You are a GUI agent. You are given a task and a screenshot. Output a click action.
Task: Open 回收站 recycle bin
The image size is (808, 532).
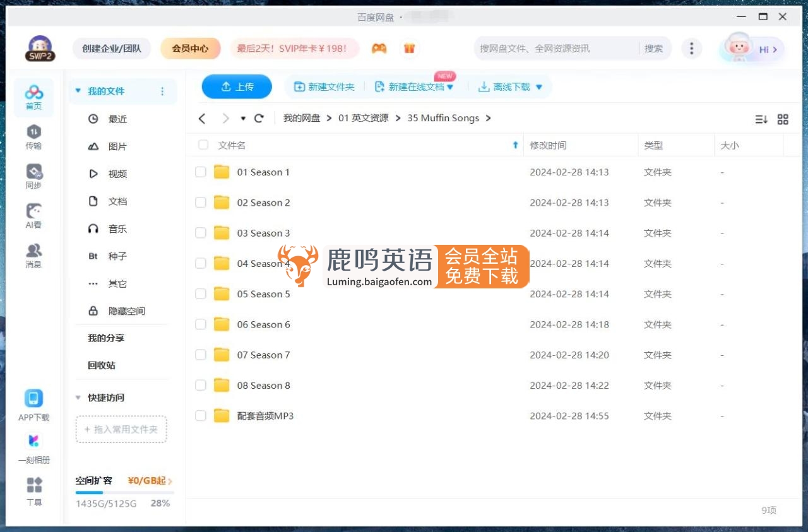(x=102, y=365)
